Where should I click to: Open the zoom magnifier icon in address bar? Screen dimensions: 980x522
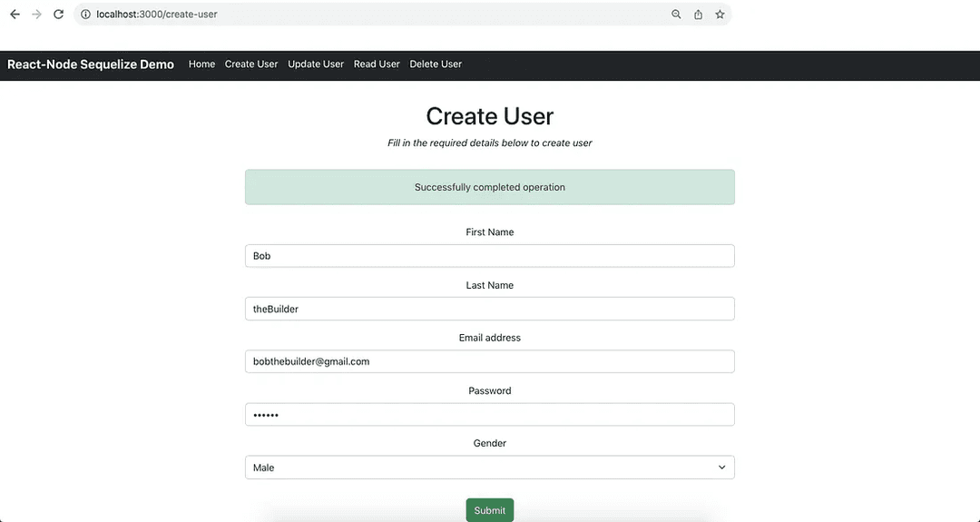pyautogui.click(x=676, y=15)
